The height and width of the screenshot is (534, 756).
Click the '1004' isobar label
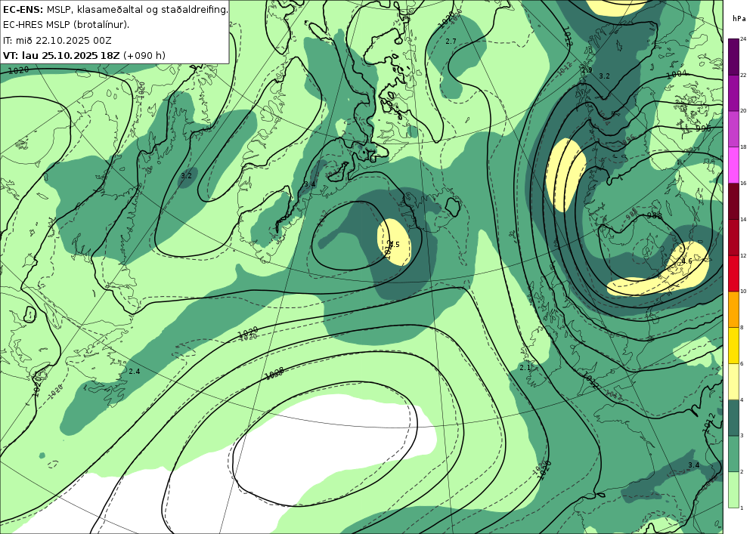677,74
